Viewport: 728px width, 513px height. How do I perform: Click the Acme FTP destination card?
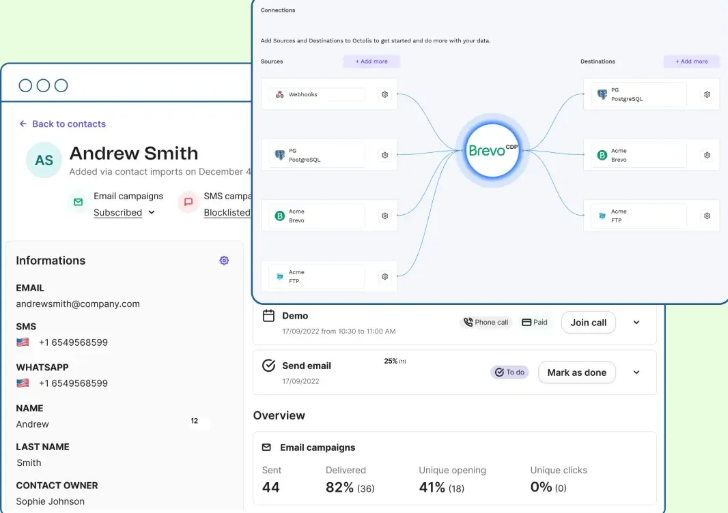click(x=651, y=216)
